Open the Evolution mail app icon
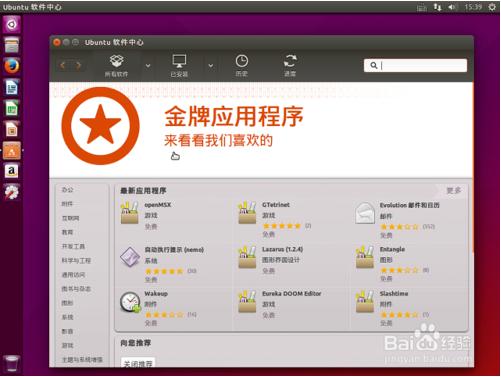The image size is (501, 377). pos(365,213)
